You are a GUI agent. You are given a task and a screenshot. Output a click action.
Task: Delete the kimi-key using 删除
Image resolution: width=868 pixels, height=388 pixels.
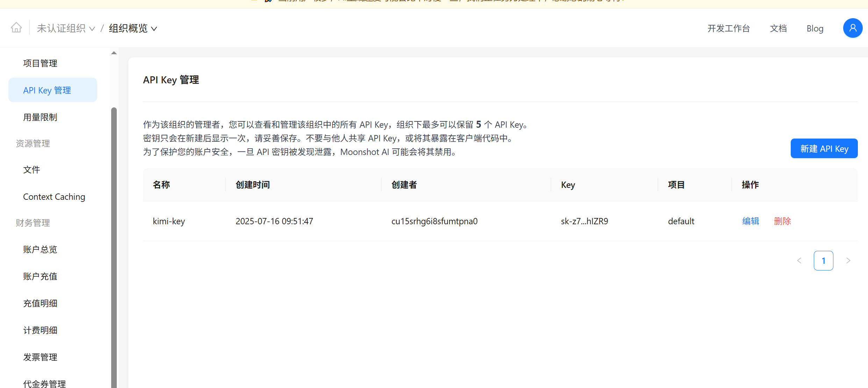point(782,221)
